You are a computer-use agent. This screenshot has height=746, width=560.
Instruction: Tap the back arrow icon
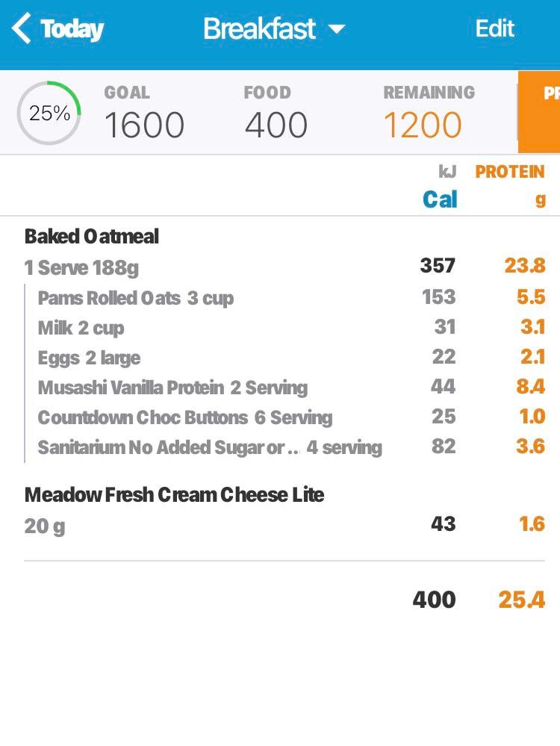21,29
